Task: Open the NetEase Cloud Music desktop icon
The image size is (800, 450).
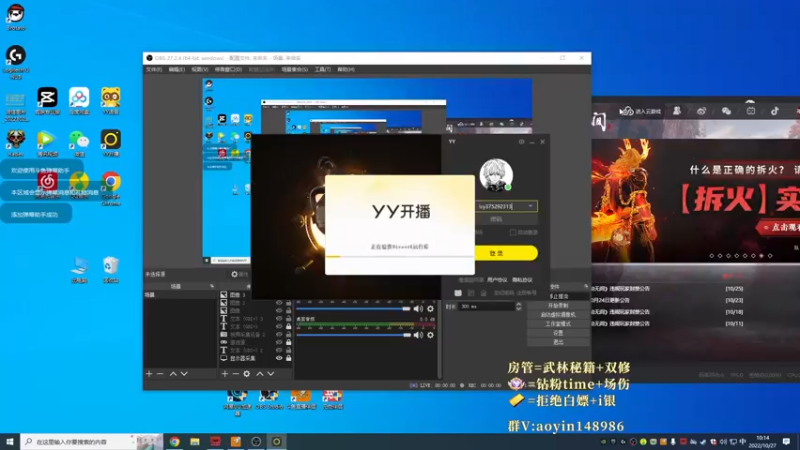Action: tap(47, 181)
